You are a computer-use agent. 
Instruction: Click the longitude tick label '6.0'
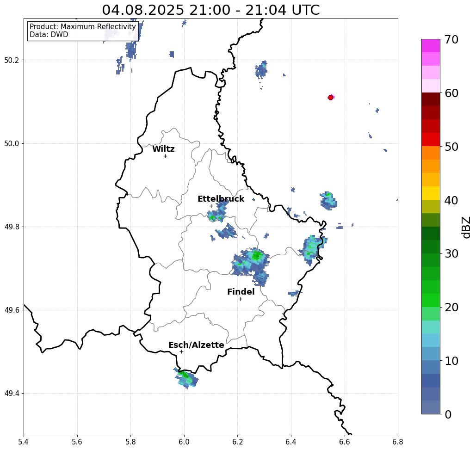184,442
